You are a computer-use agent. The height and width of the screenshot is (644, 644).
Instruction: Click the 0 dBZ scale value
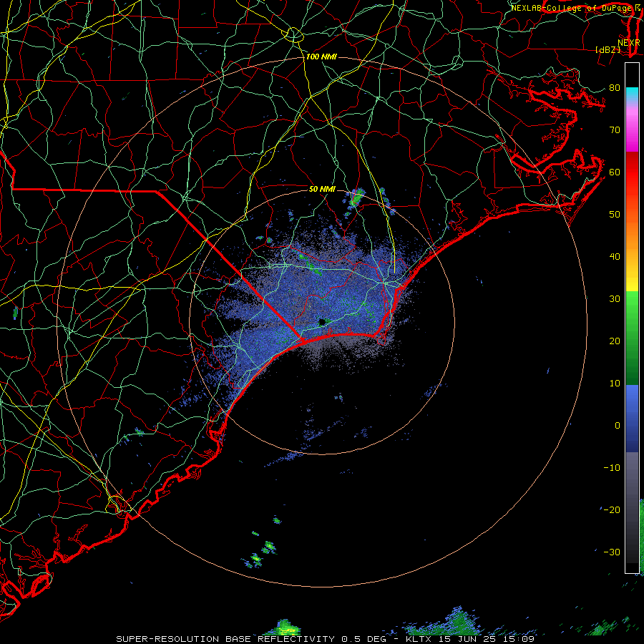point(618,426)
